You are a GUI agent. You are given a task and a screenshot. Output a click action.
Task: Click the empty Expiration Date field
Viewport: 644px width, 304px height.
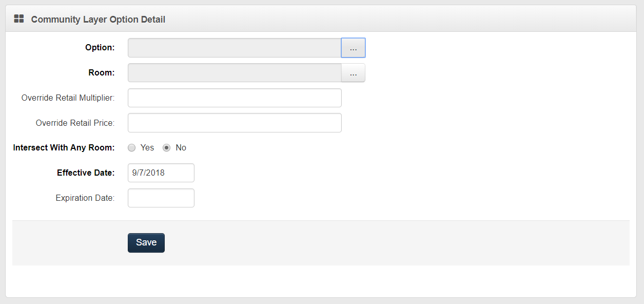[x=161, y=198]
